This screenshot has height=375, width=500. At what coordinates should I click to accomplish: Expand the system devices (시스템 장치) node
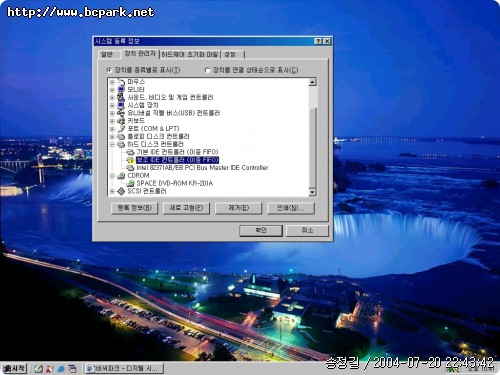point(112,105)
